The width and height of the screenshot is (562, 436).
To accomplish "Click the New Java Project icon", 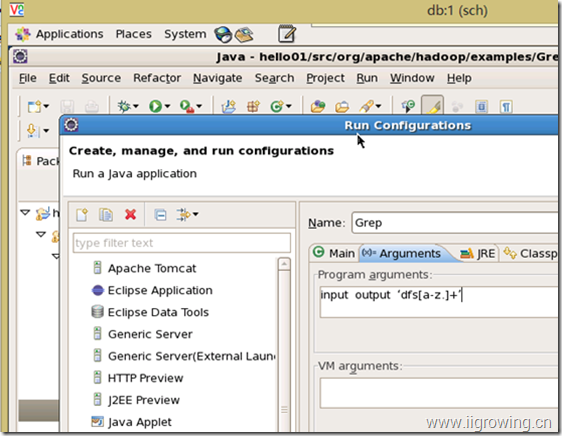I will [229, 106].
